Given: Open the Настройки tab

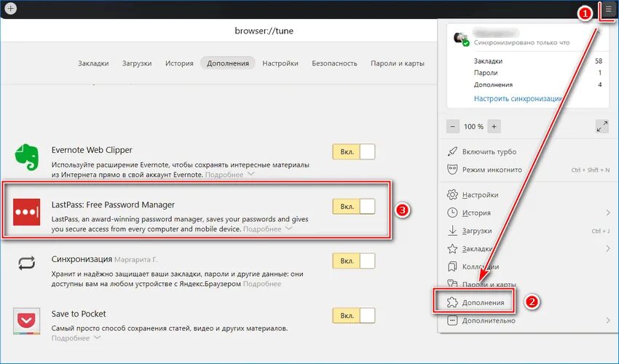Looking at the screenshot, I should tap(280, 63).
